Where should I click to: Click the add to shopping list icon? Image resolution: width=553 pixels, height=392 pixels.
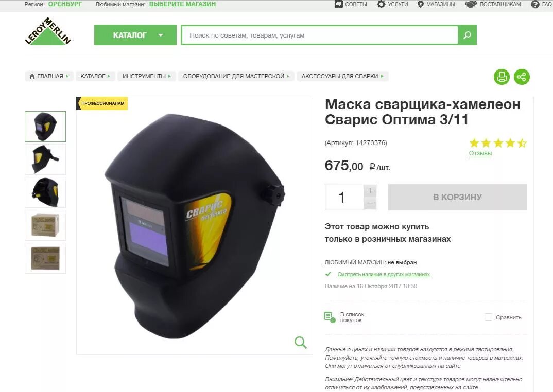point(330,317)
